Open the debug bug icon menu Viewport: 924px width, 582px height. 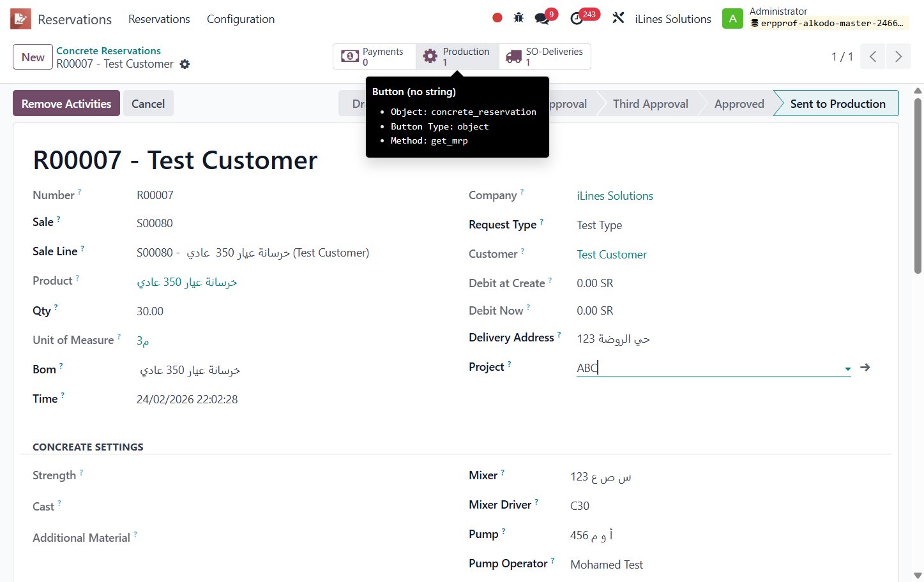519,18
